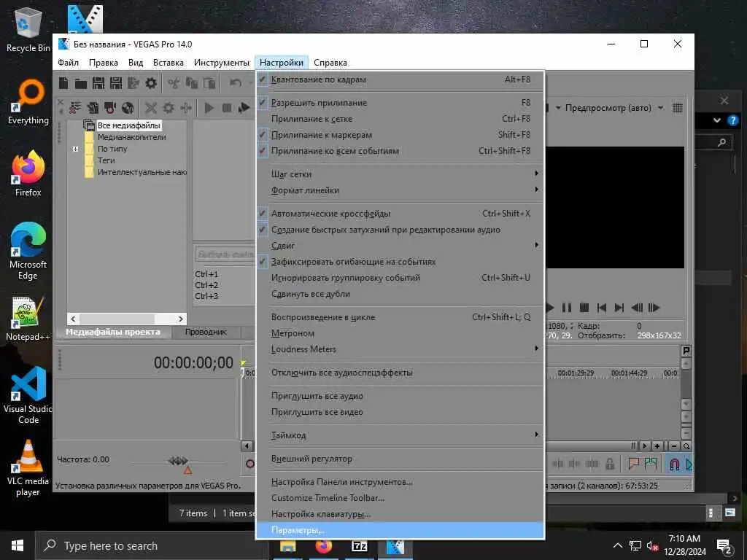Image resolution: width=747 pixels, height=560 pixels.
Task: Click the Remove selected media X icon
Action: click(151, 108)
